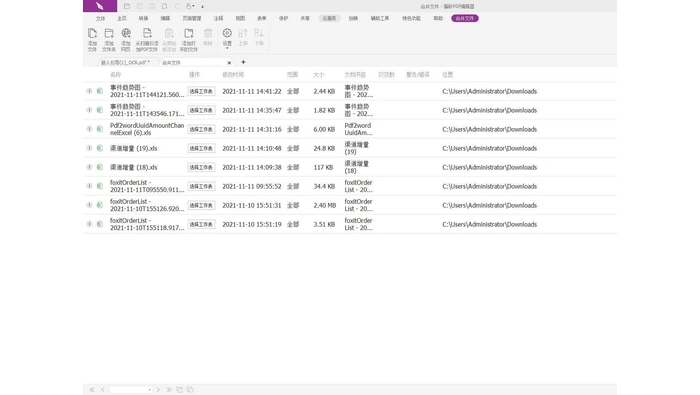Go to previous page arrow in status bar

click(103, 390)
